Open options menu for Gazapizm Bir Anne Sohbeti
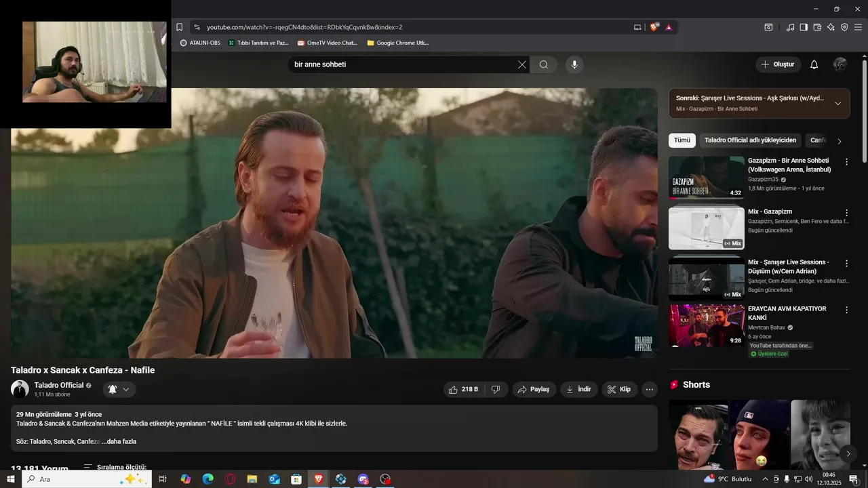The height and width of the screenshot is (488, 868). pyautogui.click(x=846, y=162)
